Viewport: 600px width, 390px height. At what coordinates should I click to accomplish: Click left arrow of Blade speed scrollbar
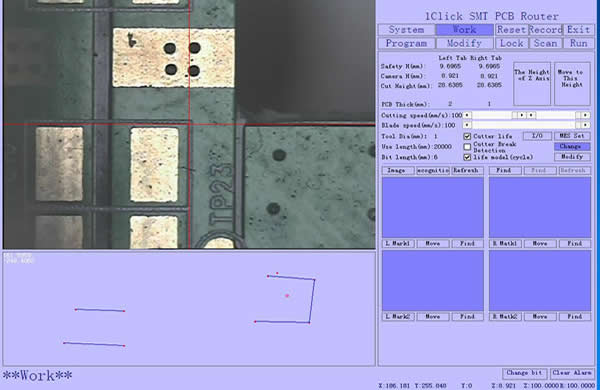point(466,125)
